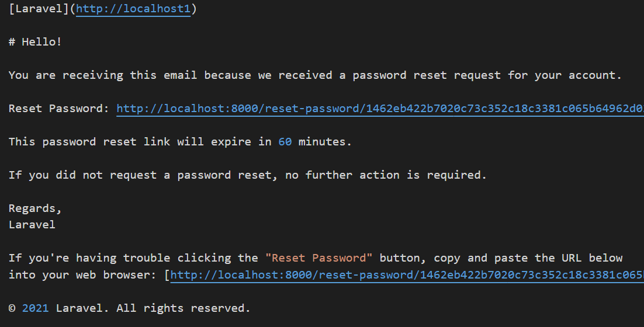Viewport: 644px width, 327px height.
Task: Click the highlighted year 2021
Action: point(35,308)
